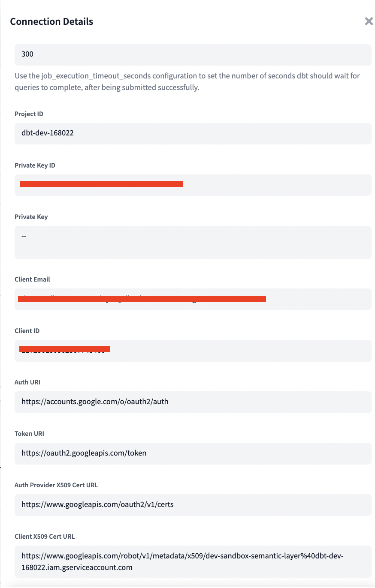
Task: Close the Connection Details dialog
Action: tap(369, 21)
